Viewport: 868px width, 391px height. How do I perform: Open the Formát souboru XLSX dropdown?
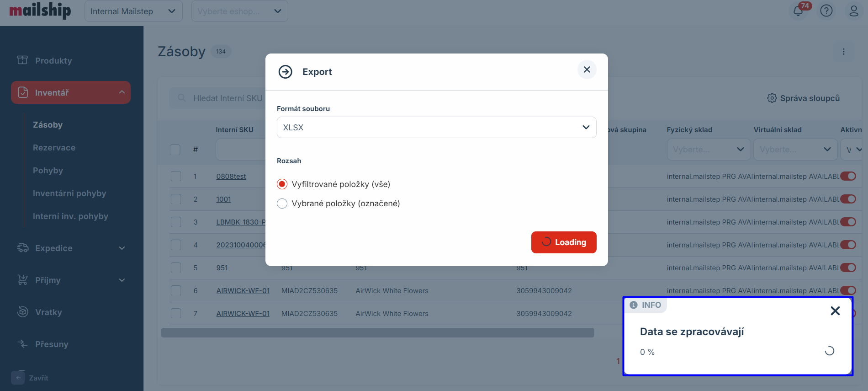(x=436, y=128)
